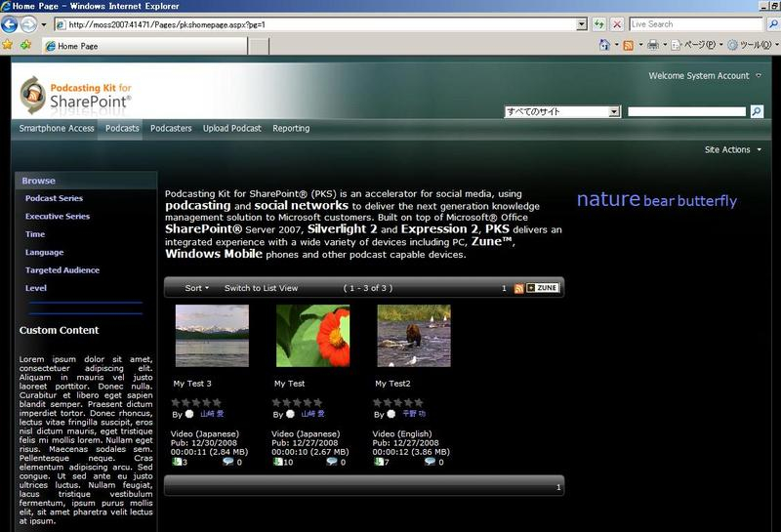Screen dimensions: 781x532
Task: Open the My Test flower thumbnail
Action: [x=312, y=336]
